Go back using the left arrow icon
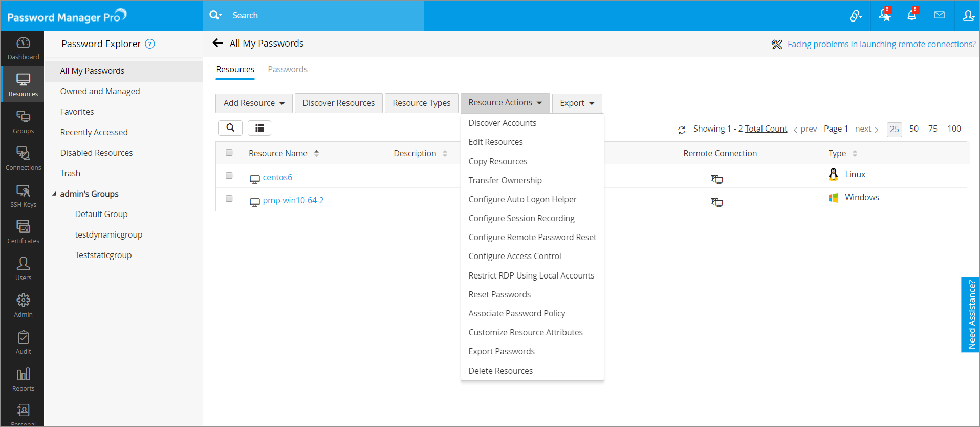This screenshot has width=980, height=427. point(218,43)
